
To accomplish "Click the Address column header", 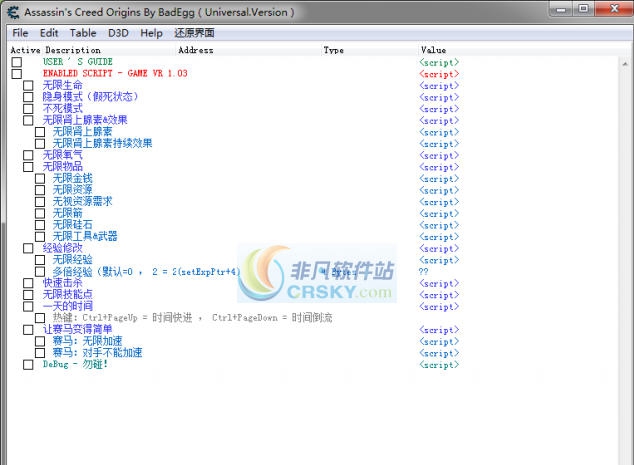I will 196,50.
